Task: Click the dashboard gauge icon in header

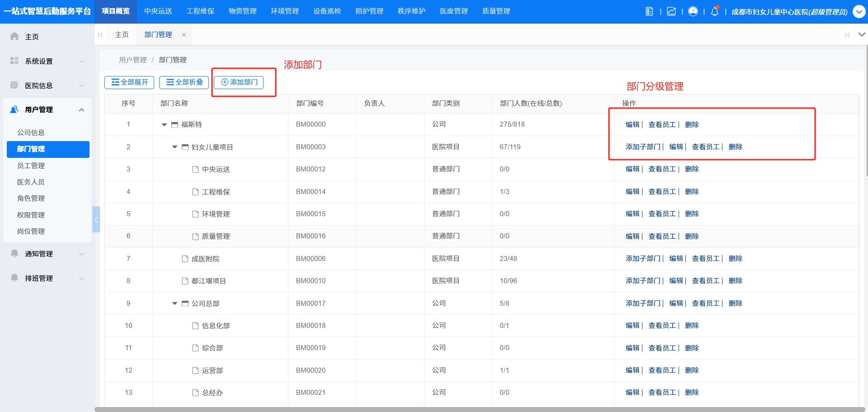Action: pyautogui.click(x=693, y=11)
